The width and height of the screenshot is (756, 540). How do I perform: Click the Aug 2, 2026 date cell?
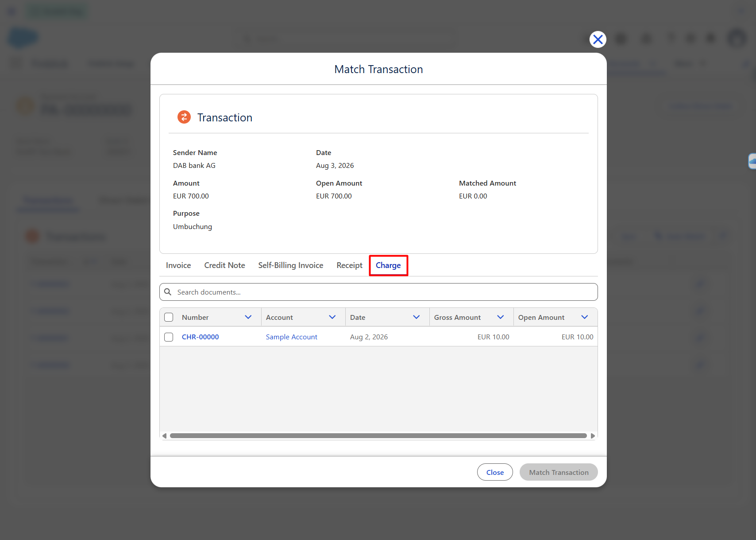click(369, 337)
